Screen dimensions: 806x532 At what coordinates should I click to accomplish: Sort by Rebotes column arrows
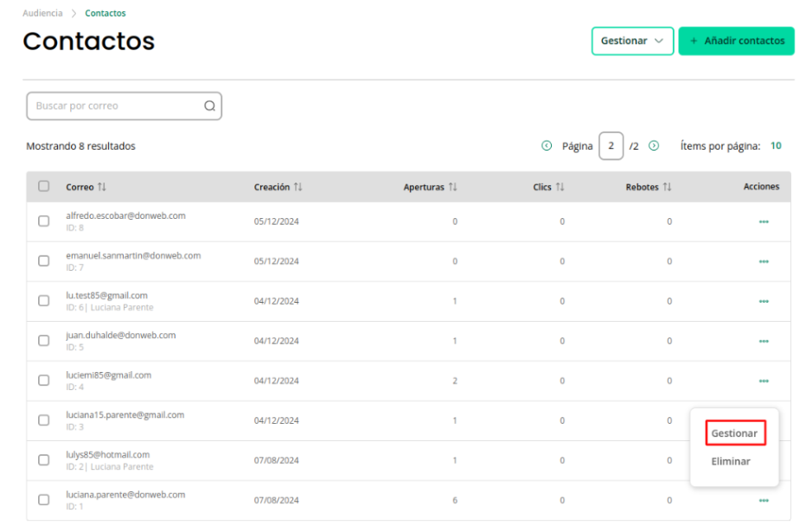pos(668,187)
